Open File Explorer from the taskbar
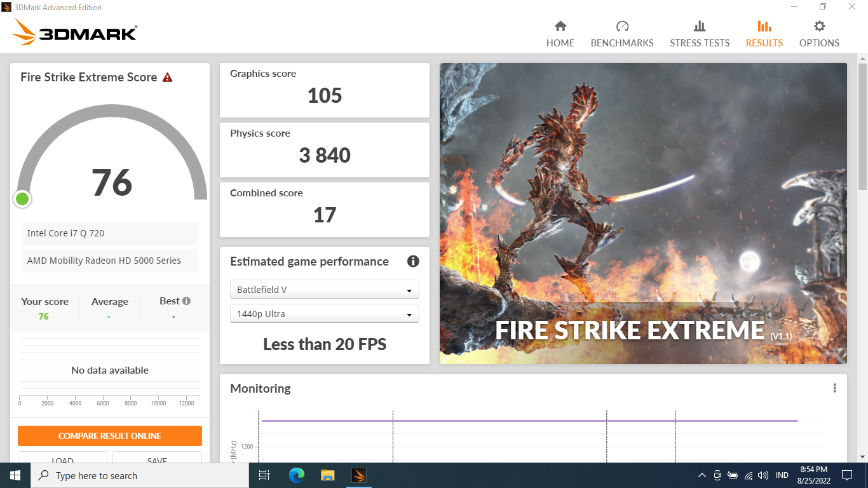 tap(327, 475)
